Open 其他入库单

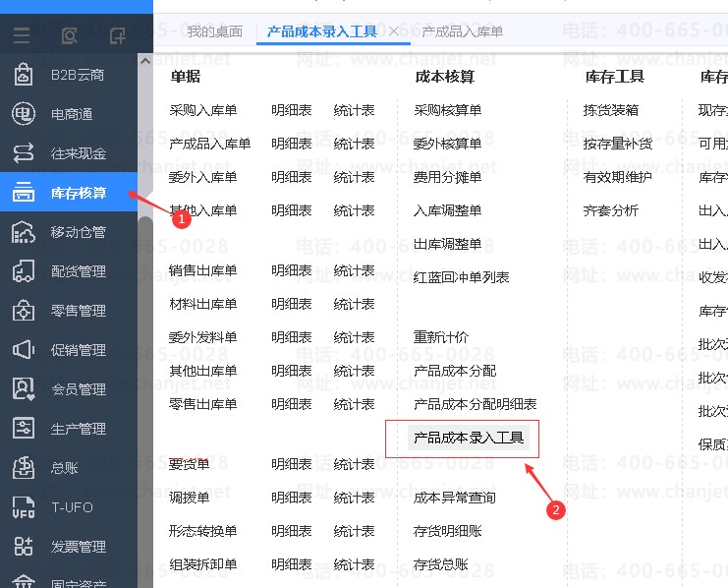click(203, 210)
